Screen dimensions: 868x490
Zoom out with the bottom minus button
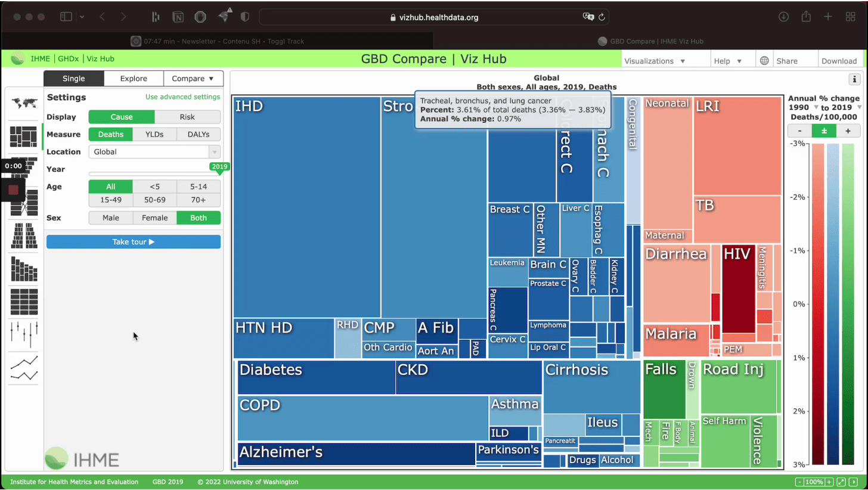(x=799, y=482)
